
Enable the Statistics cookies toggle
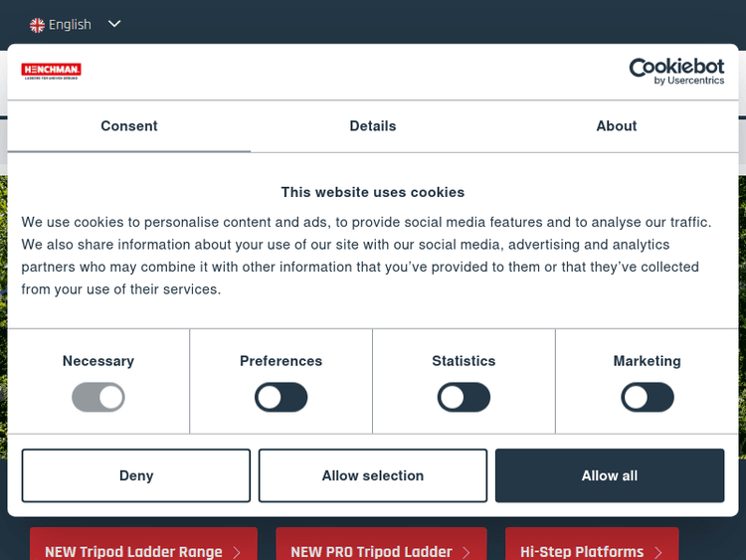pos(464,398)
